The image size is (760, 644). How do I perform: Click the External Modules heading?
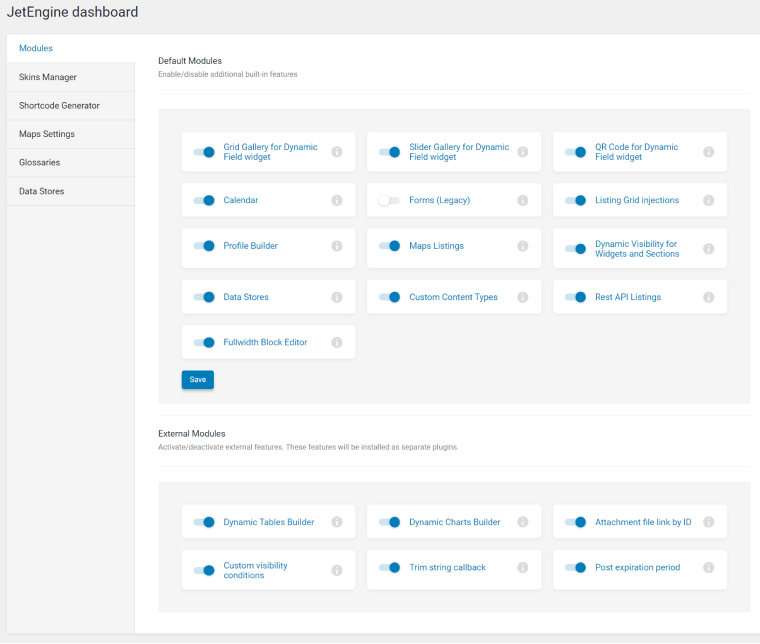click(x=192, y=434)
